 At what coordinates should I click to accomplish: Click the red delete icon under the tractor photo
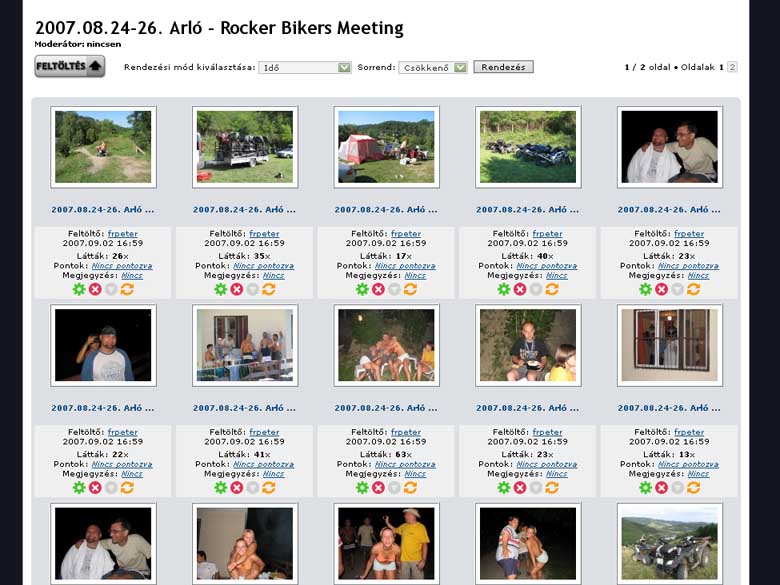click(x=237, y=289)
